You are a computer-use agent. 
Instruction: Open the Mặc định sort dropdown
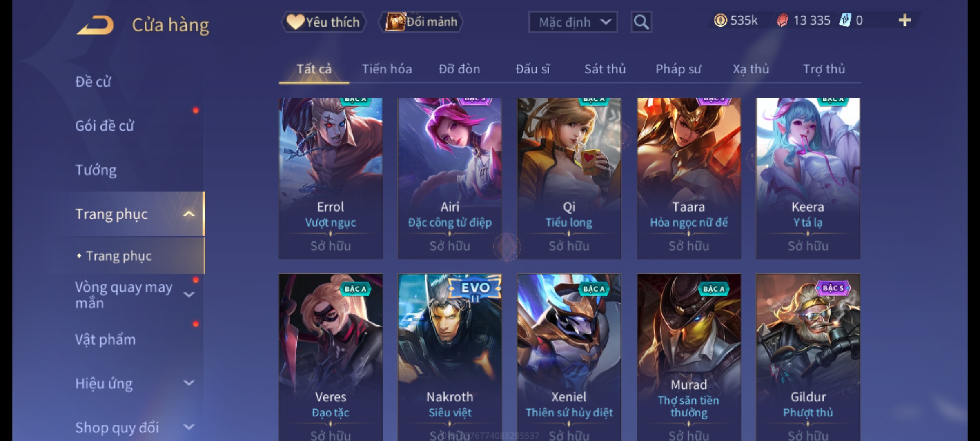(x=572, y=22)
